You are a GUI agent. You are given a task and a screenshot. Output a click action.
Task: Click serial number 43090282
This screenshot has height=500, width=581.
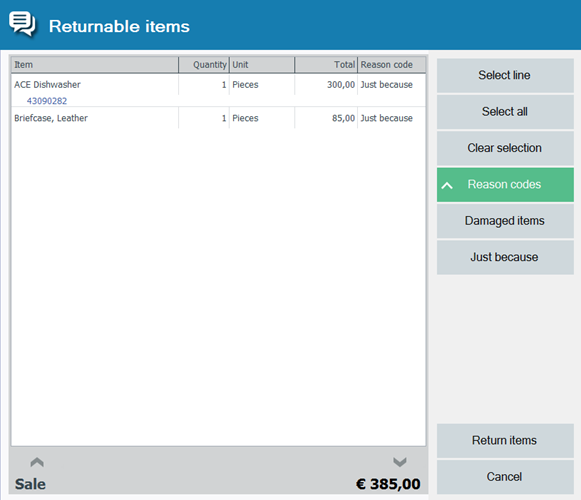47,101
